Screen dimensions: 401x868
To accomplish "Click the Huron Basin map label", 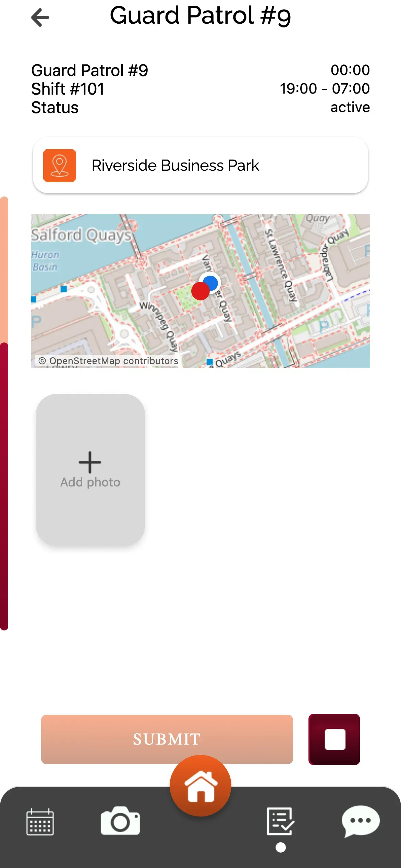I will [45, 261].
